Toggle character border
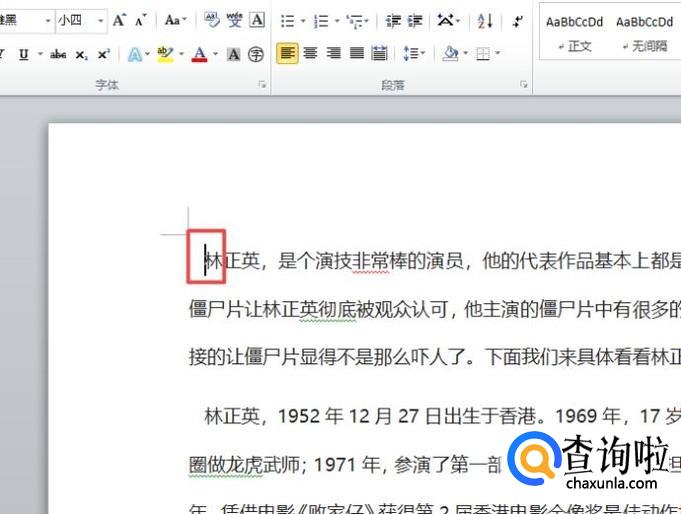This screenshot has width=681, height=514. tap(257, 20)
